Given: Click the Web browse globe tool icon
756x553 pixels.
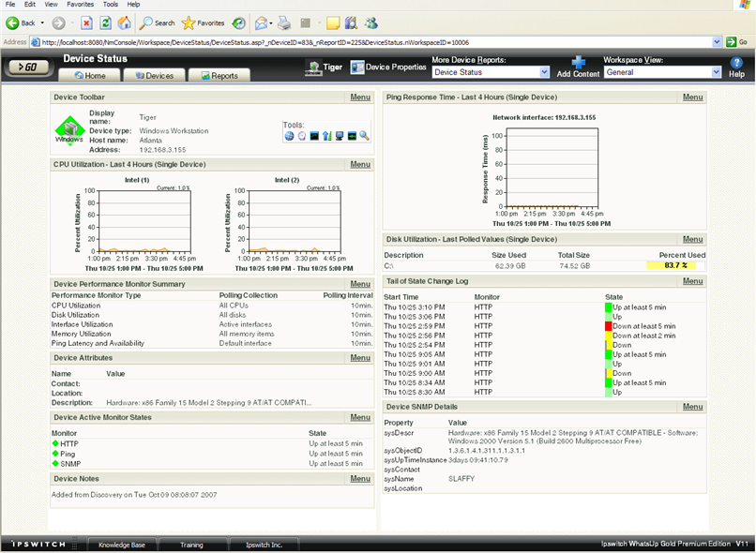Looking at the screenshot, I should (x=289, y=136).
